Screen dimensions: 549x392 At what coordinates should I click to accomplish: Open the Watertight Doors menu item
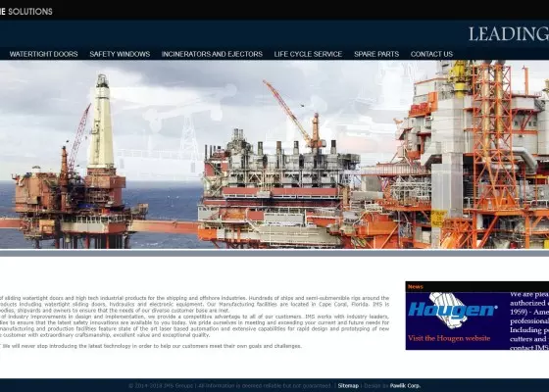(x=43, y=54)
